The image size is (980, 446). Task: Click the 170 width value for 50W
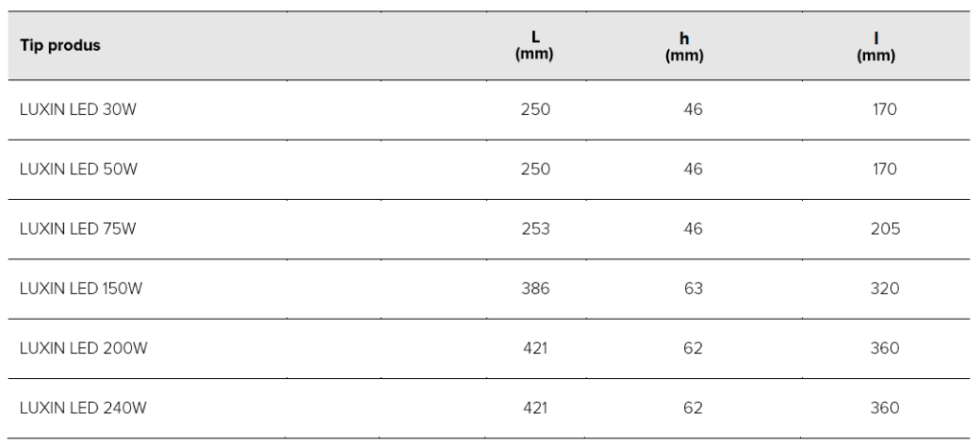(885, 169)
